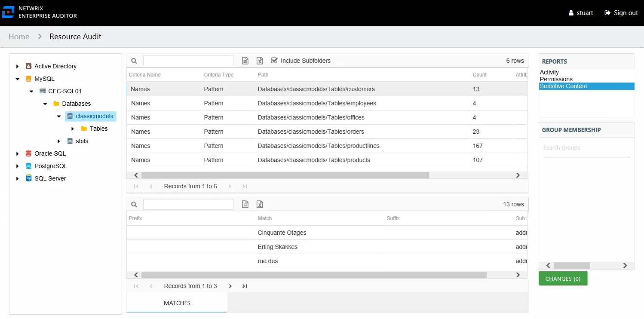Click the upper grid horizontal scrollbar
The image size is (644, 319).
click(x=285, y=175)
